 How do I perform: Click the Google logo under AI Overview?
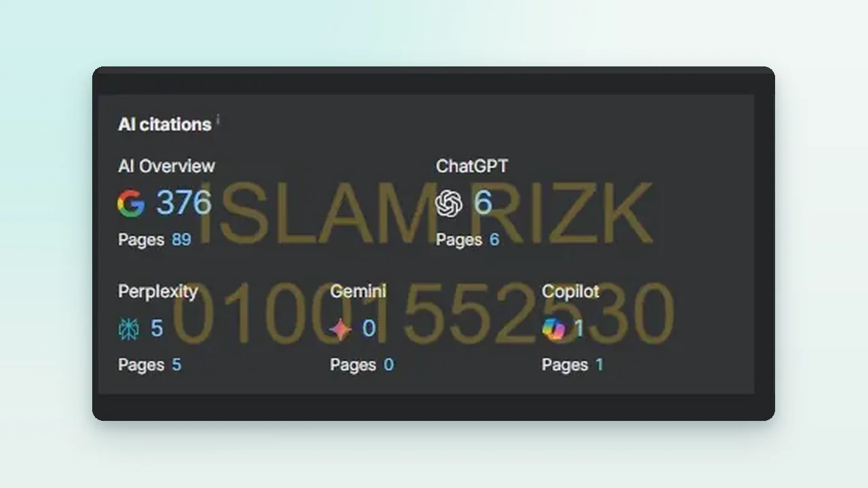click(131, 203)
